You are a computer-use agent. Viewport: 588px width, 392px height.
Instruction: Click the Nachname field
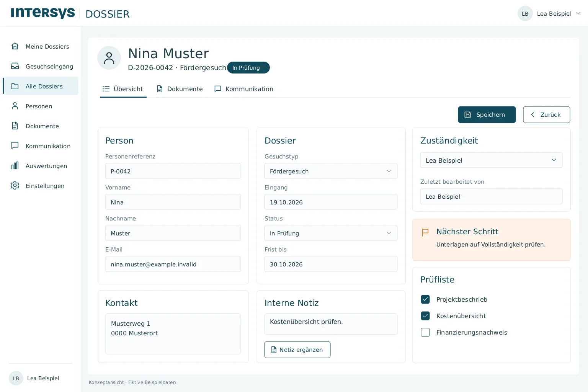pos(173,233)
